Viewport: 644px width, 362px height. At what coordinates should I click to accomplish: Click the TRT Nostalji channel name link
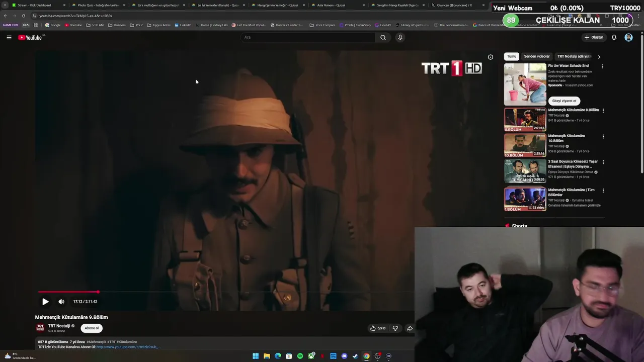pyautogui.click(x=59, y=326)
